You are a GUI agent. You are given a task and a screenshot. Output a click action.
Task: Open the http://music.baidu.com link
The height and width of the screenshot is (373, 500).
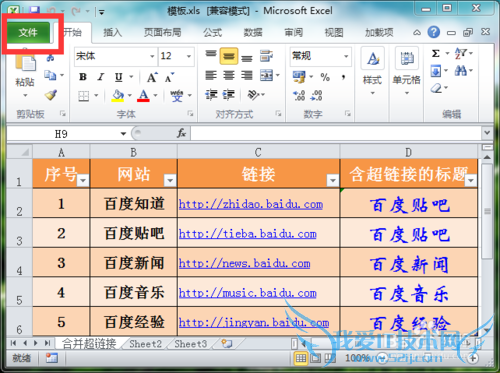click(248, 293)
